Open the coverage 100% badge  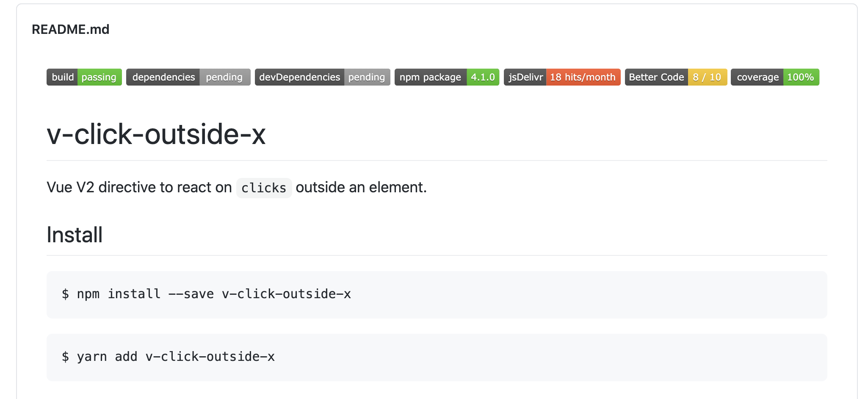click(x=775, y=77)
